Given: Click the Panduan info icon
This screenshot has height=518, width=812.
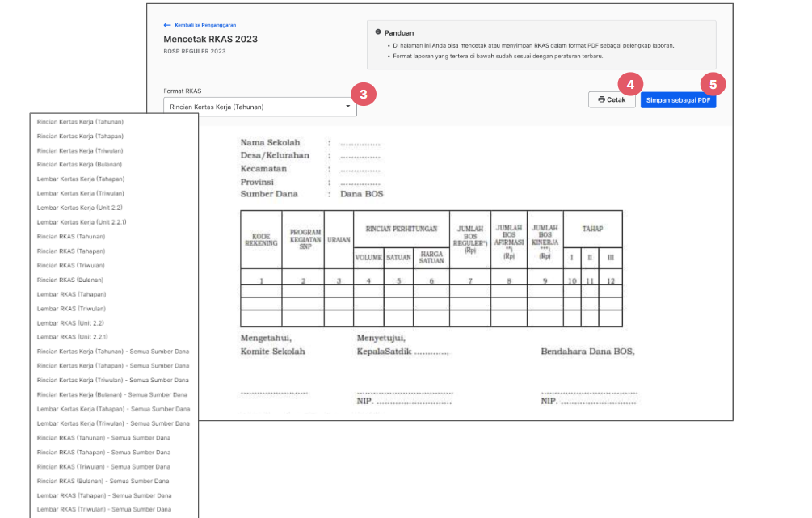Looking at the screenshot, I should pos(378,32).
